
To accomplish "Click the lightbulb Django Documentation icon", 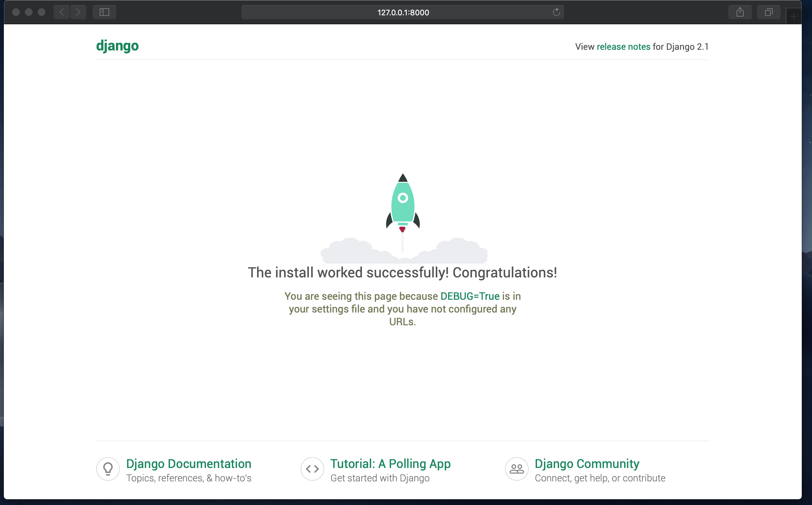I will [x=108, y=469].
